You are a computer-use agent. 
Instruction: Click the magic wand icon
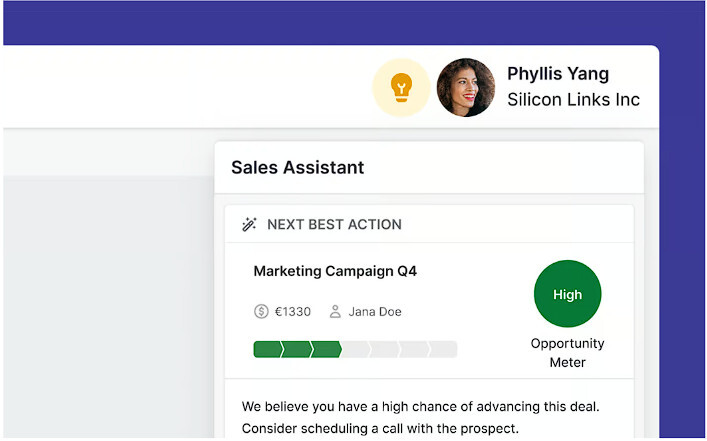250,224
